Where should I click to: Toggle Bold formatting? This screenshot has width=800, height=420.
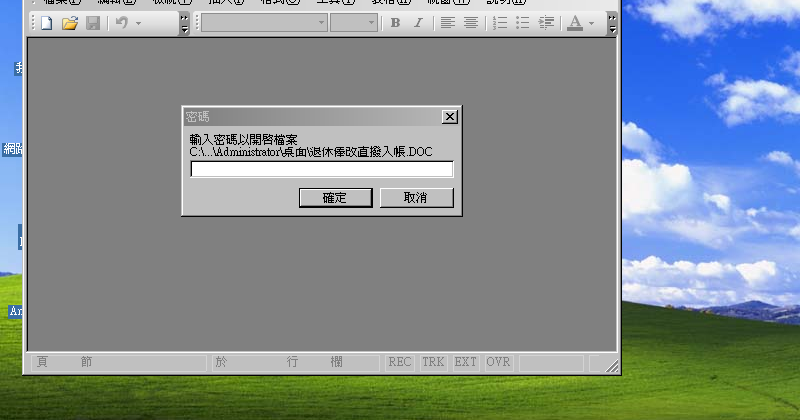pos(395,23)
